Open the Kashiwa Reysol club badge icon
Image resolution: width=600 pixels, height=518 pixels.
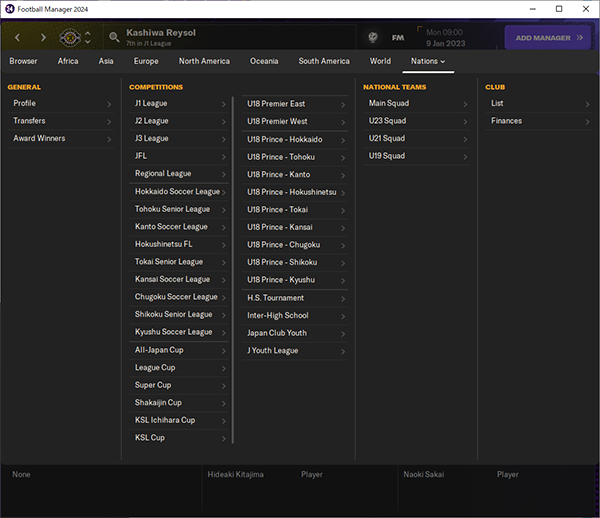[70, 38]
